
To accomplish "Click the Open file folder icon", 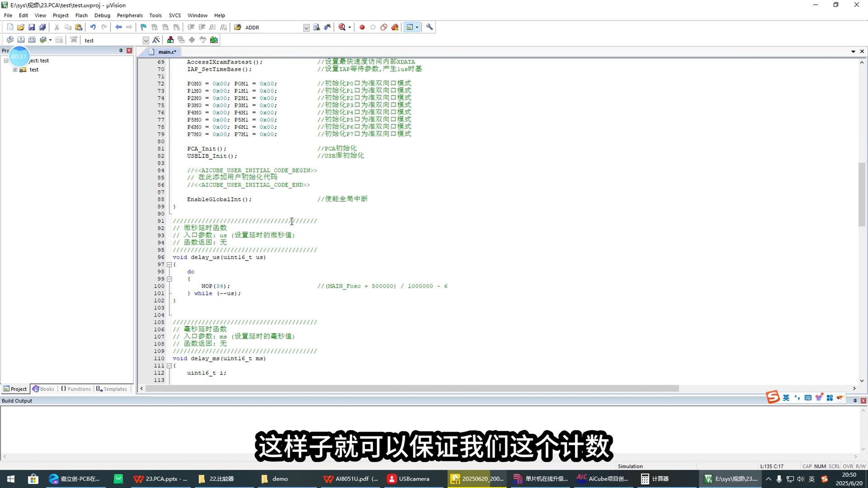I will point(21,27).
